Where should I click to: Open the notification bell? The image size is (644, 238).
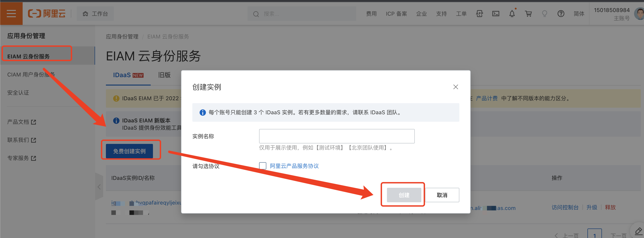512,14
